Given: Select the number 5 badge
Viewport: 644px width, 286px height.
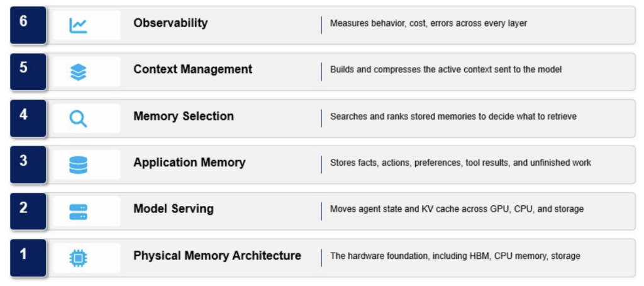Looking at the screenshot, I should 28,72.
